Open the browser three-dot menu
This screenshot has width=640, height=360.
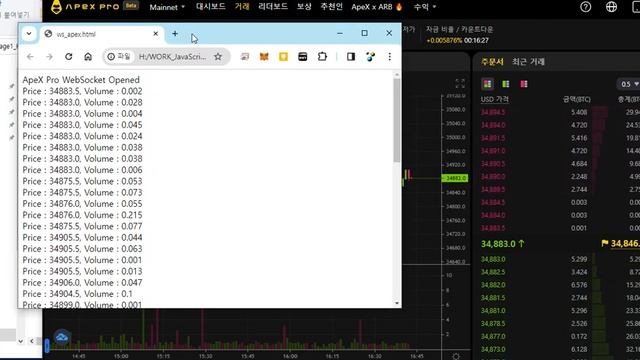389,57
